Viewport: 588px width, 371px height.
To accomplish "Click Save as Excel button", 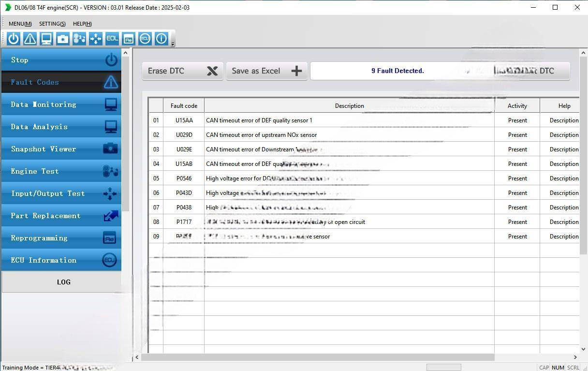I will [x=266, y=71].
